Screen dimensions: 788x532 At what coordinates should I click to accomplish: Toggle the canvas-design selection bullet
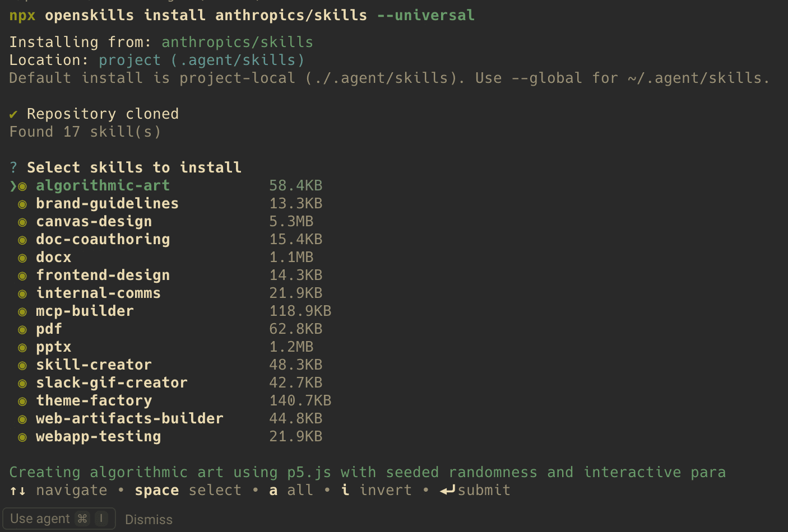tap(22, 222)
